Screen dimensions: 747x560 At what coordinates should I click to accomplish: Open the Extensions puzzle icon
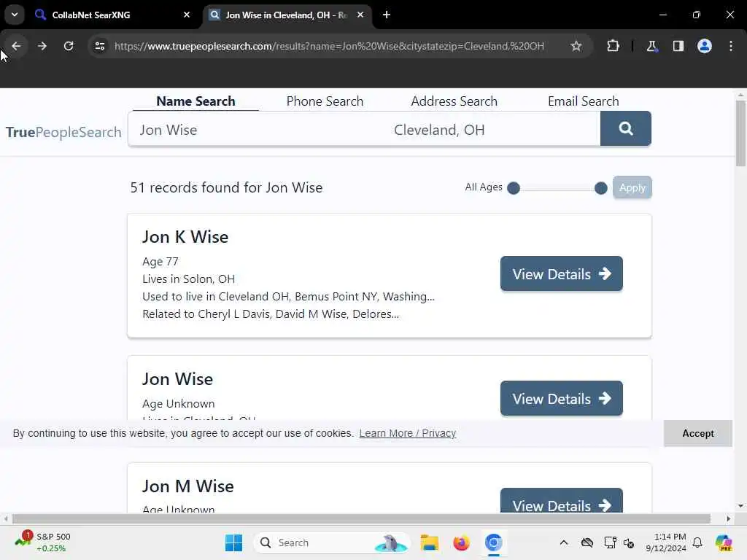pos(613,46)
